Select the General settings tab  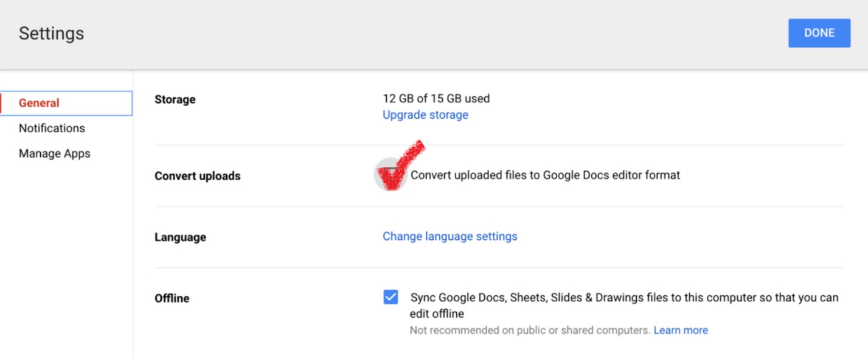(x=39, y=103)
